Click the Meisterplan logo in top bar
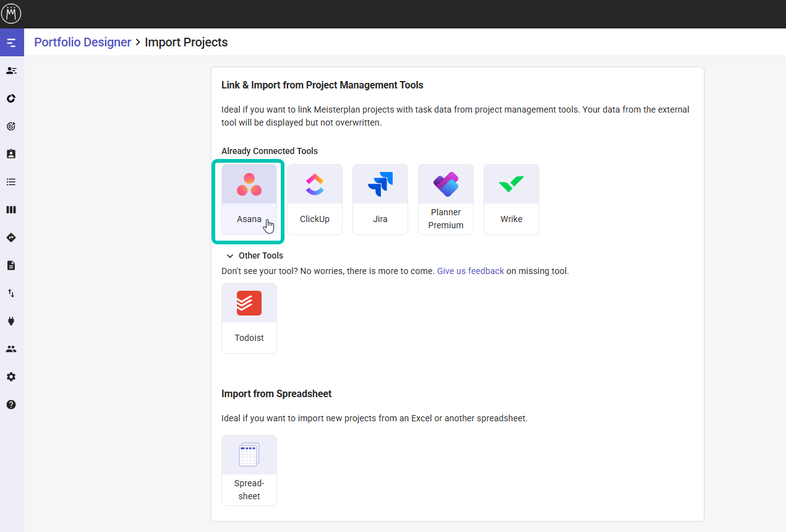 pyautogui.click(x=12, y=14)
